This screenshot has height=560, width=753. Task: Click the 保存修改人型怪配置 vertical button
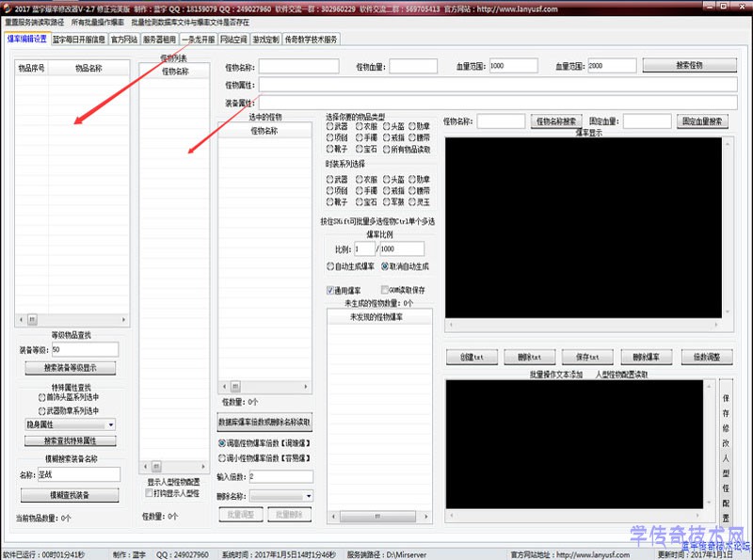coord(725,452)
